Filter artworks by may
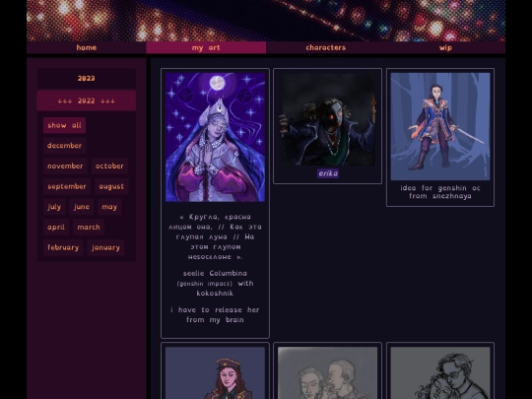This screenshot has height=399, width=532. (109, 207)
